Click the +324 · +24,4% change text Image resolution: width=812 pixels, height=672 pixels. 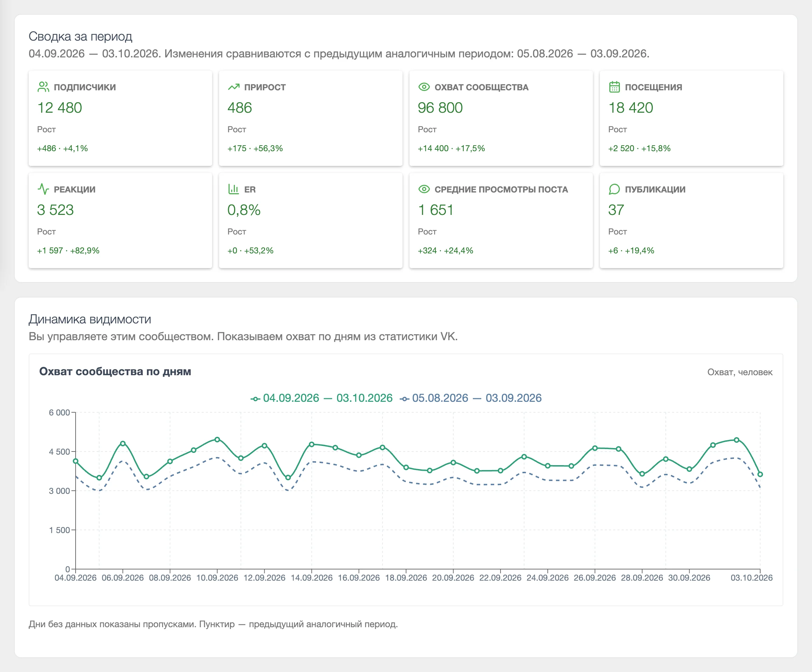pos(446,251)
